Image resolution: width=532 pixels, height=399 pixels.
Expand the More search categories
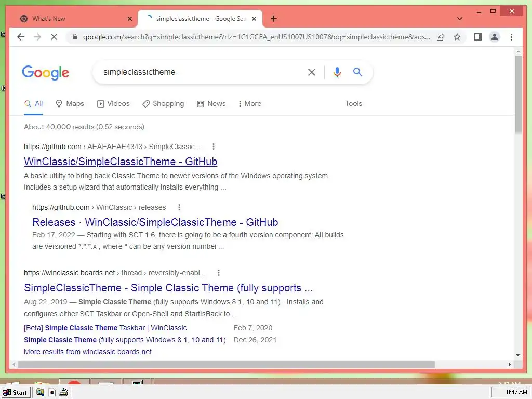(250, 104)
